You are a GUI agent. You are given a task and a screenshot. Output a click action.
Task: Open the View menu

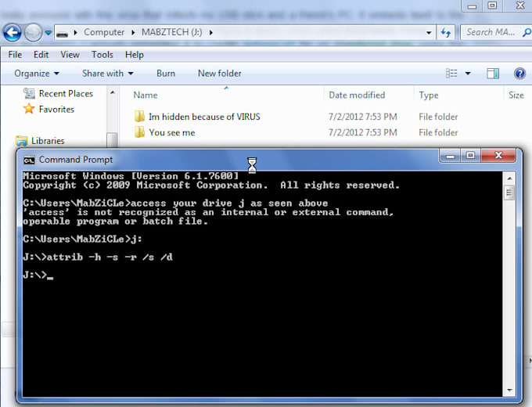point(70,55)
